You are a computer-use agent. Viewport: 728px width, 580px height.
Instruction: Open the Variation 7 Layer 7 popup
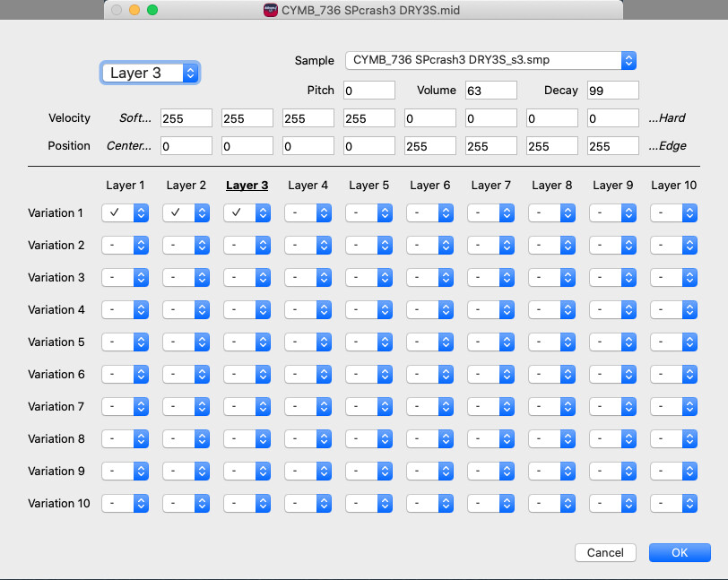tap(491, 406)
